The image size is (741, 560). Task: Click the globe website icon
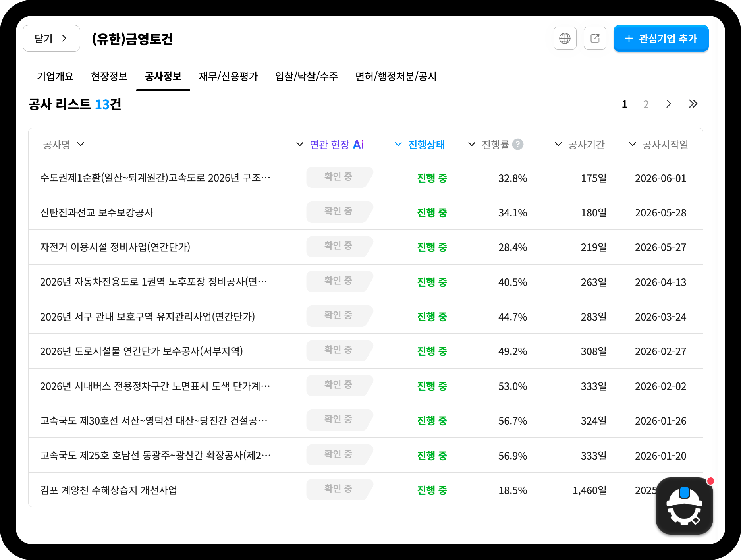tap(565, 39)
